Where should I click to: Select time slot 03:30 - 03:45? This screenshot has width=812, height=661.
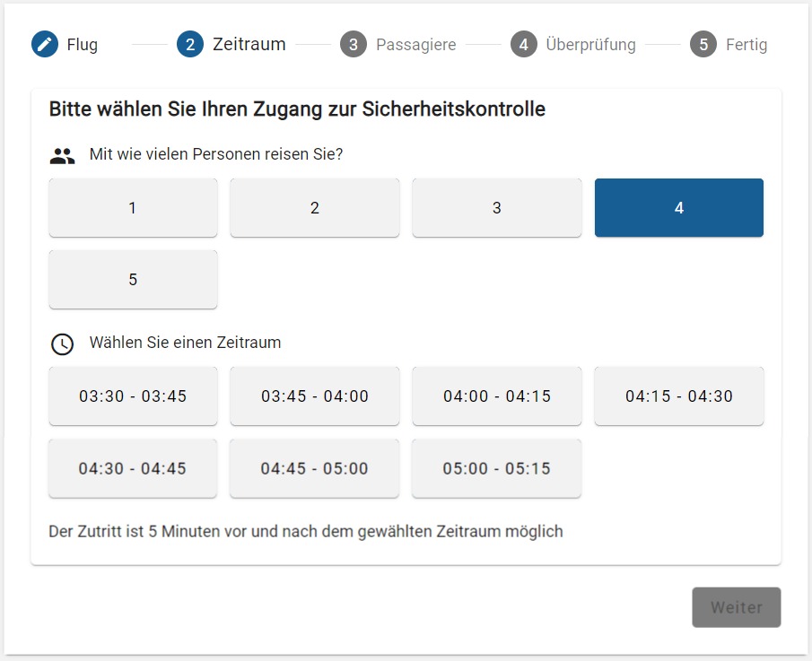[x=133, y=396]
